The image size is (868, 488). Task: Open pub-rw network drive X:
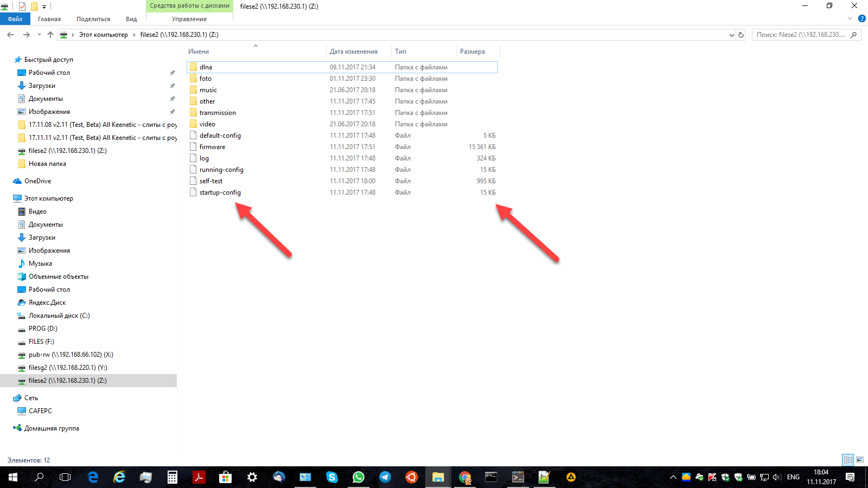pyautogui.click(x=71, y=355)
